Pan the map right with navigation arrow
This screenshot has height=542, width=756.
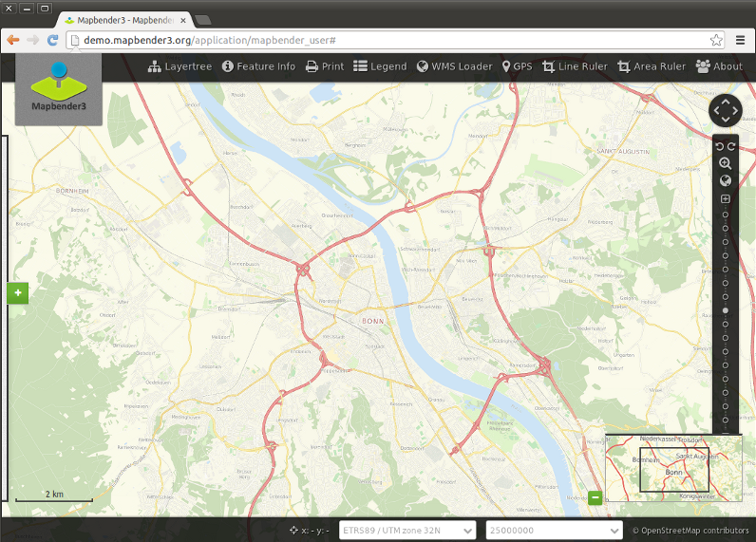click(735, 110)
